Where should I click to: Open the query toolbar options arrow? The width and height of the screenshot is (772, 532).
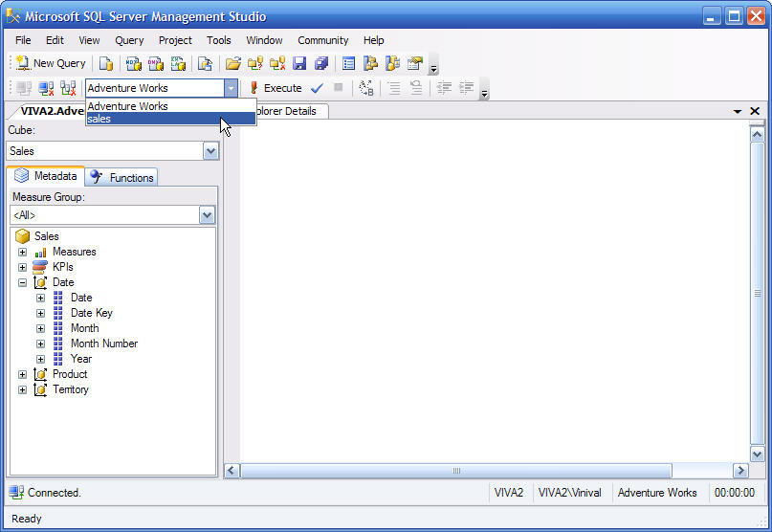pos(484,89)
